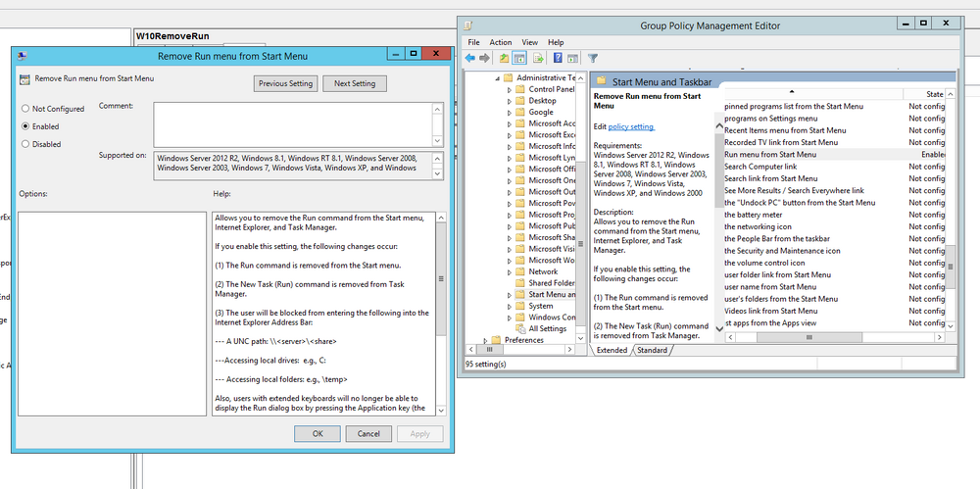
Task: Select the Not Configured radio button
Action: (25, 109)
